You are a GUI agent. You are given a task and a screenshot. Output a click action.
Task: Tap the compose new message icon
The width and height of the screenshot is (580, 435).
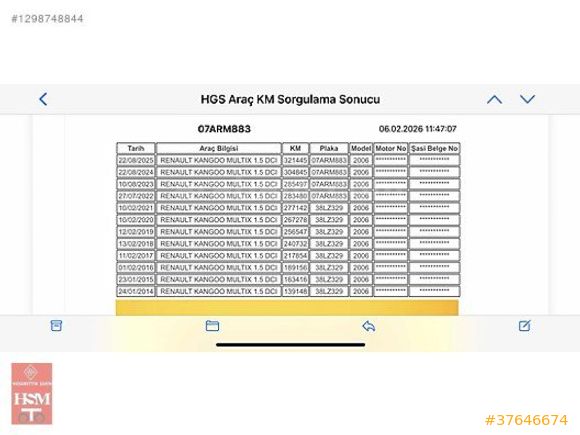(525, 326)
